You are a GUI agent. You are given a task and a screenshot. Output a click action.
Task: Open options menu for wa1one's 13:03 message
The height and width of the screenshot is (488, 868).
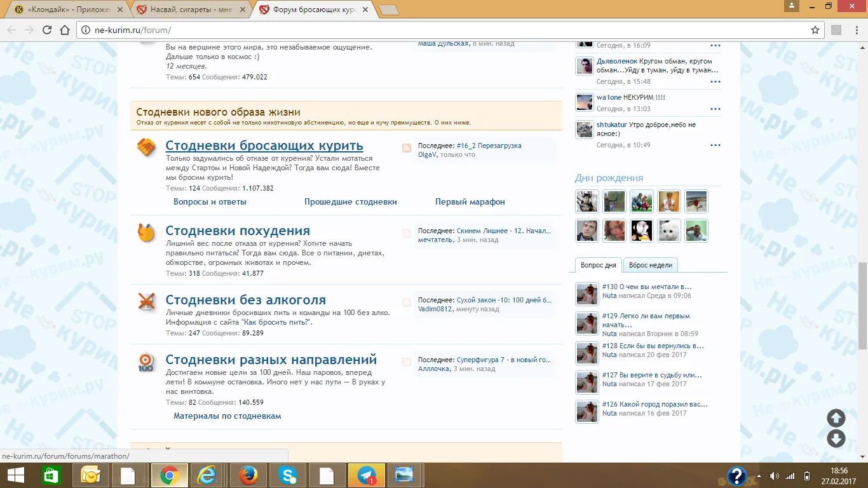pyautogui.click(x=715, y=109)
